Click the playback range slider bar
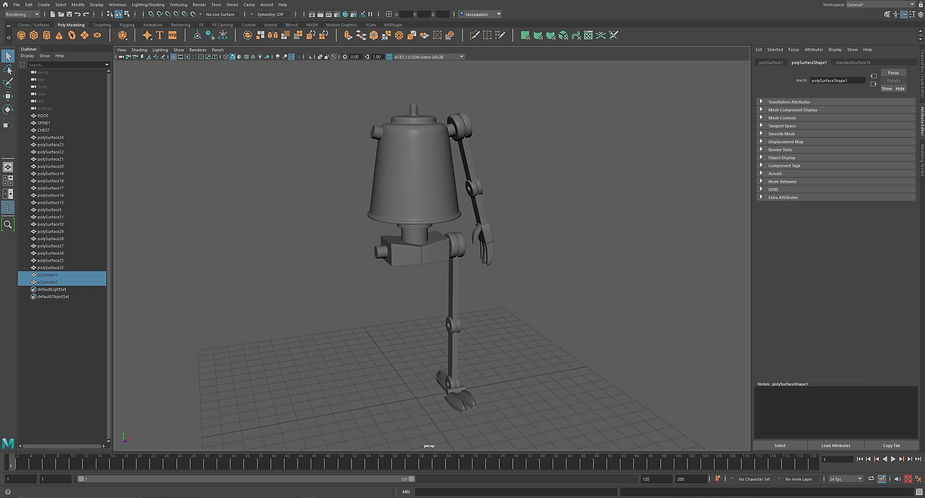Screen dimensions: 925x498 pos(246,479)
